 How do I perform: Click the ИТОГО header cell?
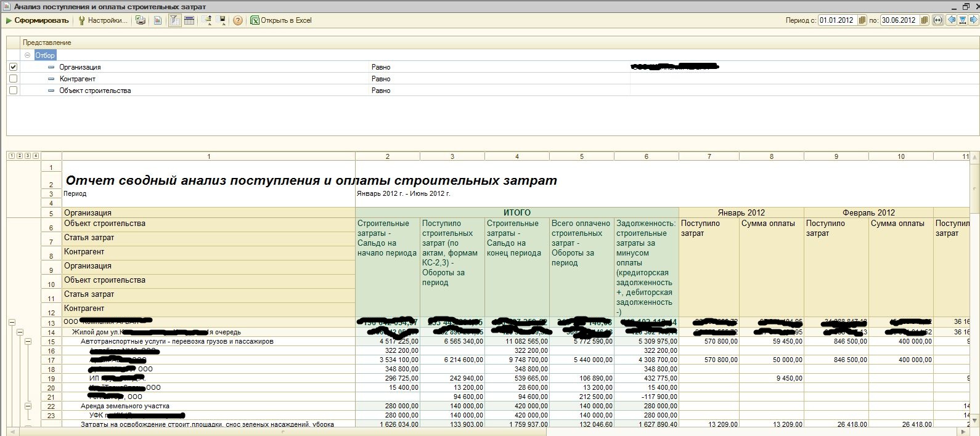517,212
